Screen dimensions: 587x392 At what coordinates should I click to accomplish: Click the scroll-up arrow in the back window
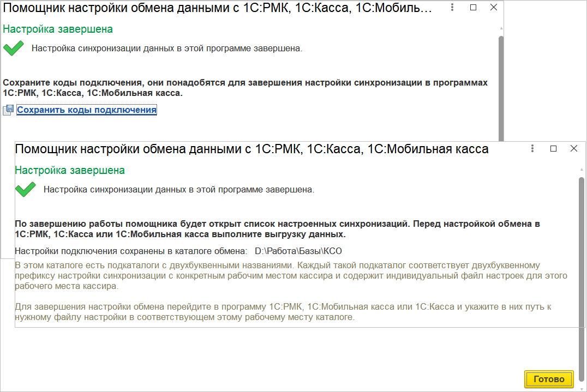point(501,28)
